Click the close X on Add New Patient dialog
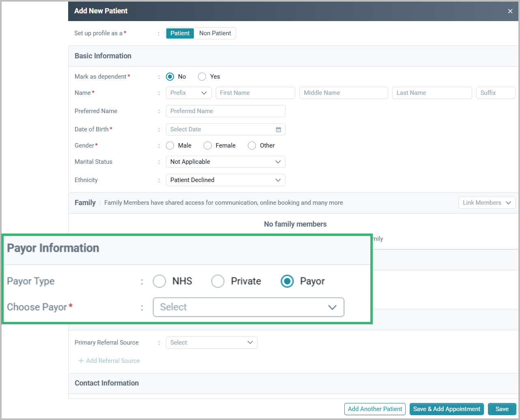 click(x=510, y=11)
